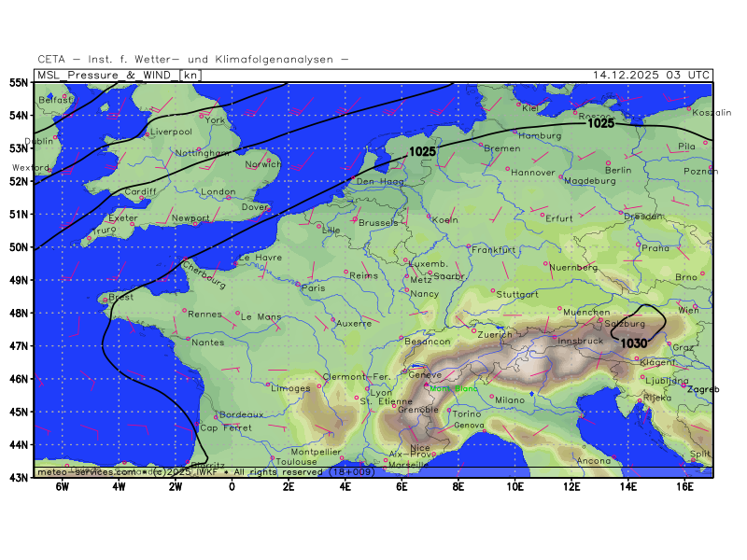
Task: Click the 1025 isobar label near Rostock
Action: 600,123
